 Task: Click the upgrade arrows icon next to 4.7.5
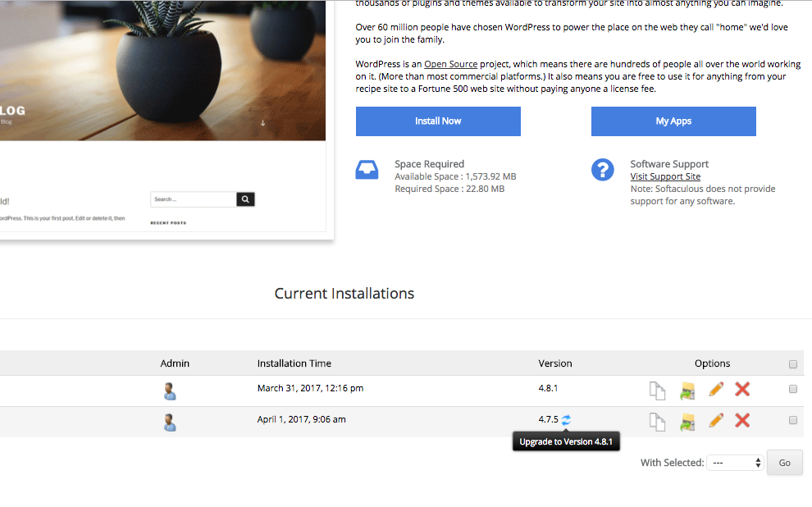tap(566, 419)
